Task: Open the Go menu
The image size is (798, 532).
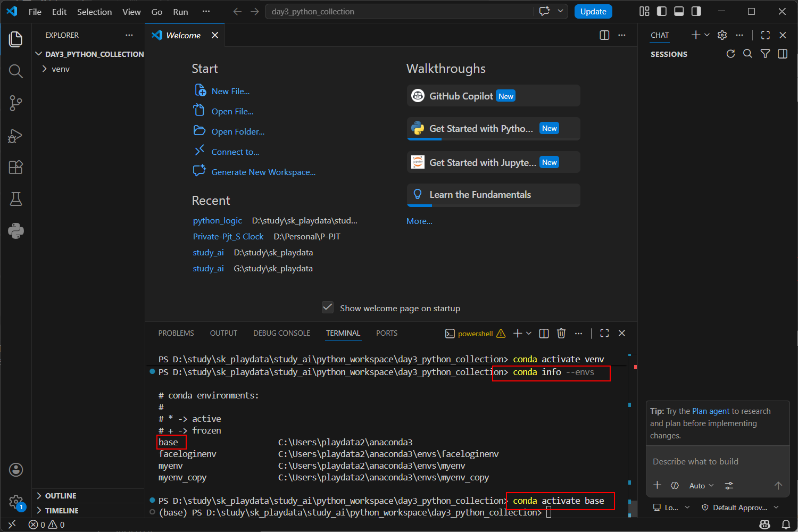Action: 157,12
